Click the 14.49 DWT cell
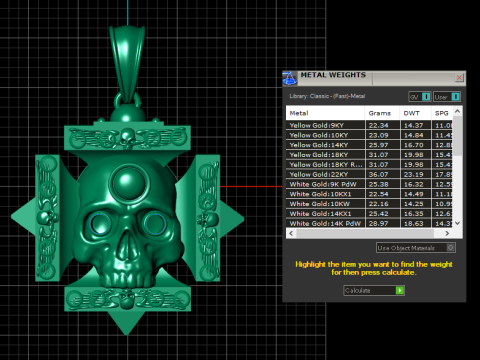This screenshot has width=480, height=360. [416, 194]
